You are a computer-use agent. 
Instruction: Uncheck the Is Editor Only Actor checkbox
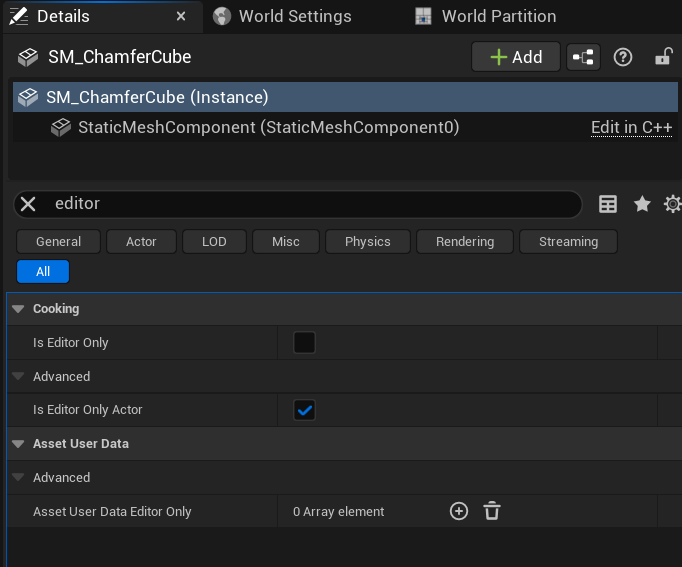(x=304, y=410)
